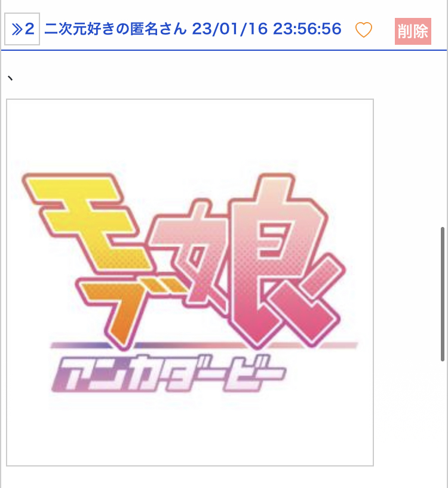
Task: Click the アンカダービー subtitle in the image
Action: [x=167, y=374]
